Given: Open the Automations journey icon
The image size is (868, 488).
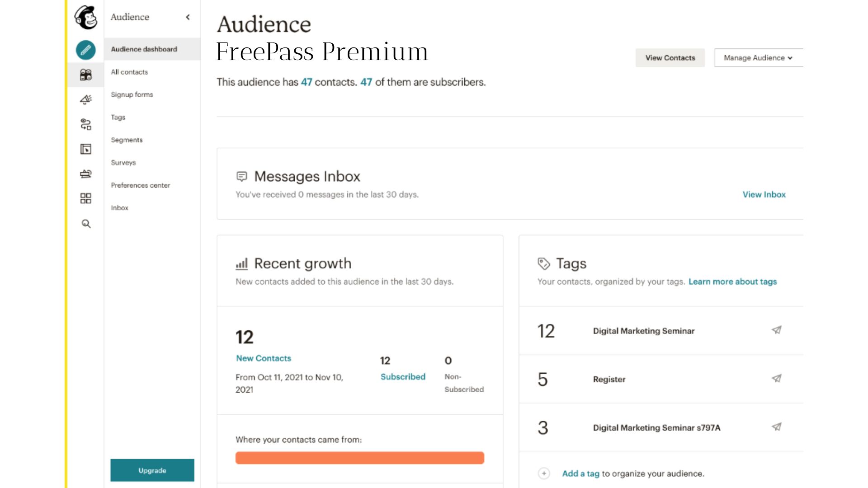Looking at the screenshot, I should (x=85, y=124).
